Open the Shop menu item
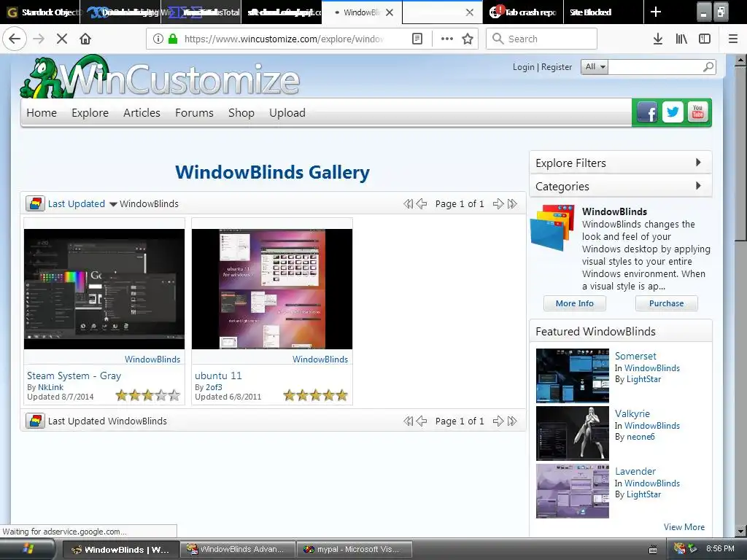The height and width of the screenshot is (560, 747). tap(241, 113)
